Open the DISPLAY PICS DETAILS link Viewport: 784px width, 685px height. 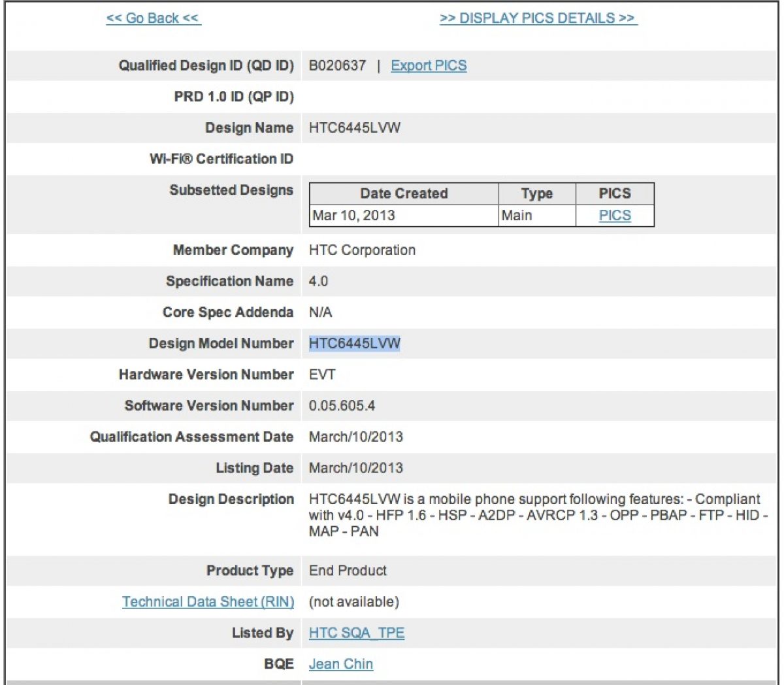click(x=538, y=18)
